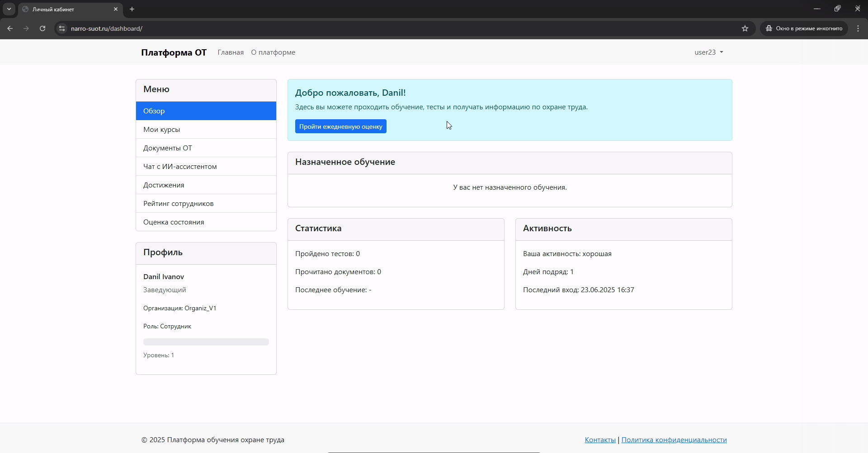Open the browser three-dot menu
Screen dimensions: 868x453
pos(858,28)
